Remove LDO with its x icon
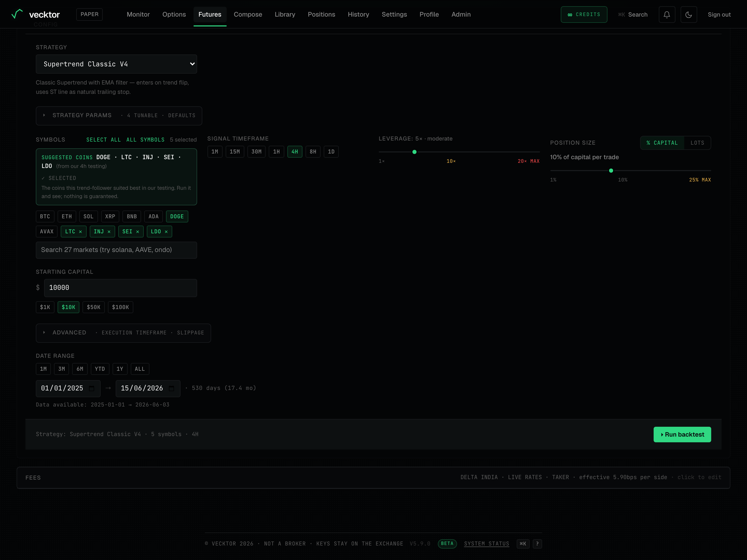747x560 pixels. click(x=166, y=232)
